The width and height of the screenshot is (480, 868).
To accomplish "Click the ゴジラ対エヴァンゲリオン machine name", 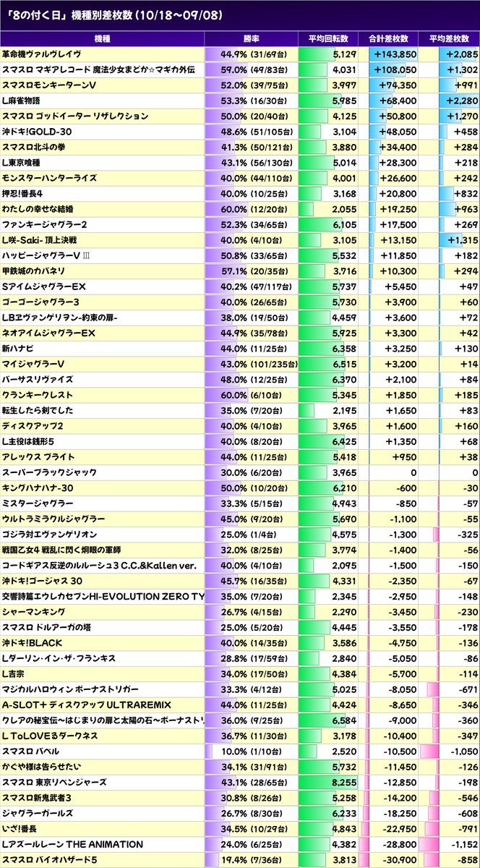I will tap(49, 534).
